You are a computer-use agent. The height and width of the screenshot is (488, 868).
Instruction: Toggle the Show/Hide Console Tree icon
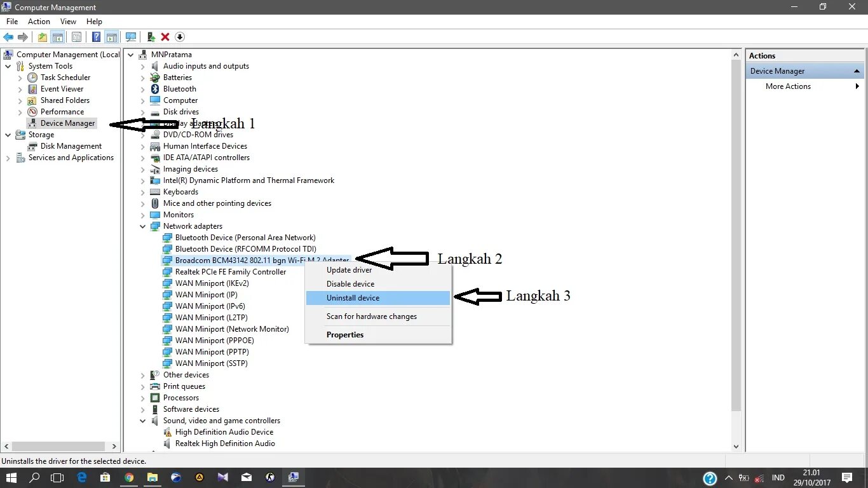(57, 37)
